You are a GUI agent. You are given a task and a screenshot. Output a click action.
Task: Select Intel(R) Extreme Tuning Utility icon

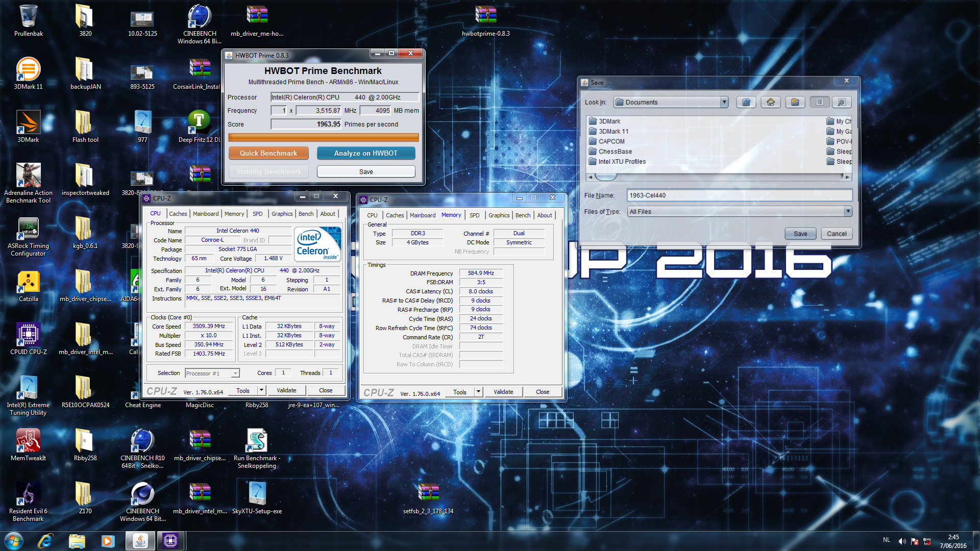pos(29,396)
